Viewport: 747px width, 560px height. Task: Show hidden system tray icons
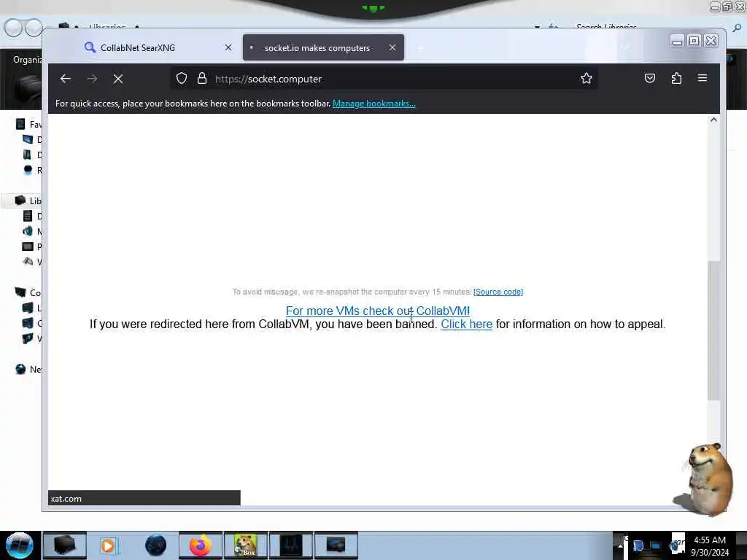point(620,545)
